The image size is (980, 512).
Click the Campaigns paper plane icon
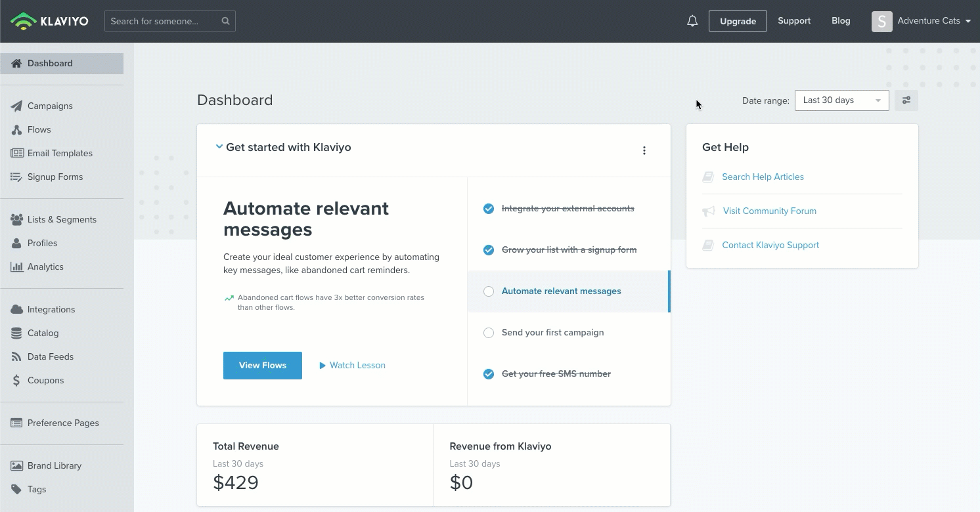[x=16, y=106]
